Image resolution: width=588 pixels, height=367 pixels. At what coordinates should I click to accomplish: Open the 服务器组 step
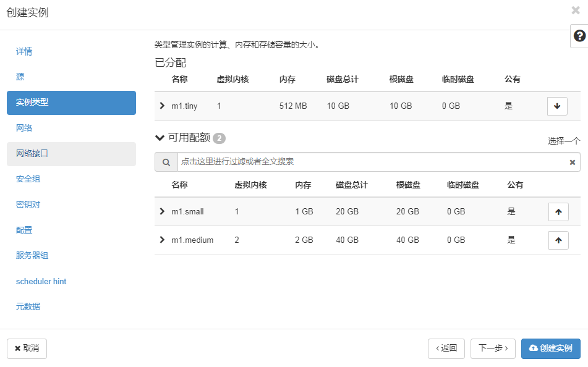pos(32,255)
